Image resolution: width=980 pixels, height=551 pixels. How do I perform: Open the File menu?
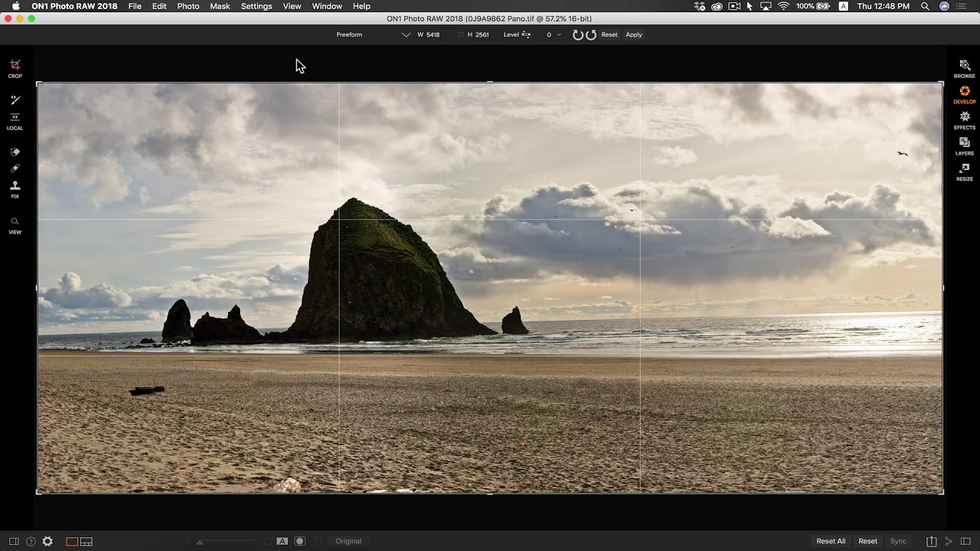(x=135, y=6)
